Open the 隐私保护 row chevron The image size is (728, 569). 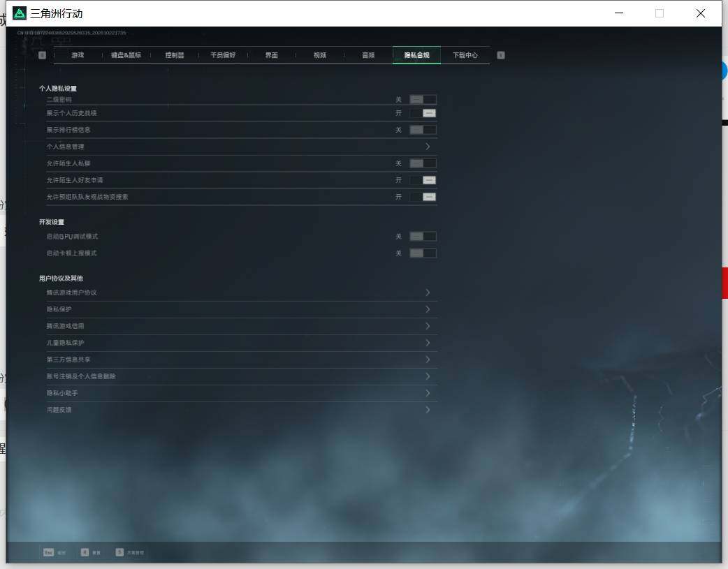click(x=428, y=309)
